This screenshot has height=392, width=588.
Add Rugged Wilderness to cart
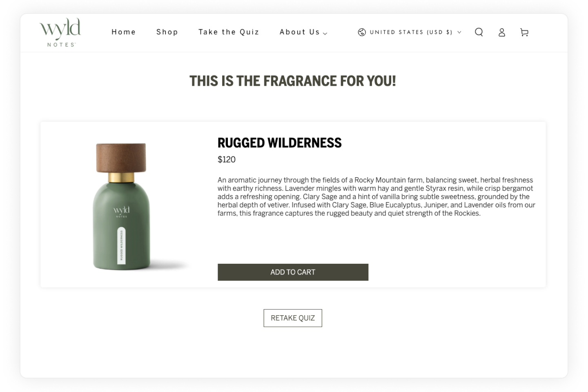(293, 272)
